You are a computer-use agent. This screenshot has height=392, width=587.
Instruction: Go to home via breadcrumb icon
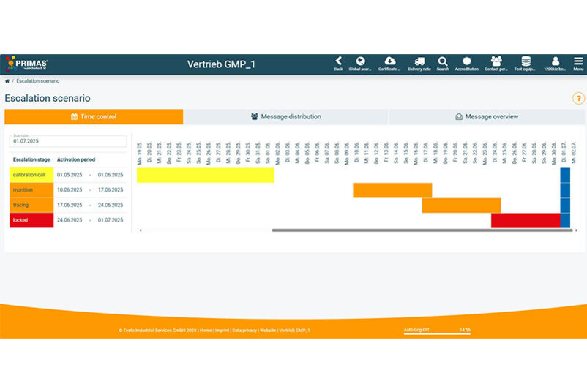pyautogui.click(x=7, y=81)
